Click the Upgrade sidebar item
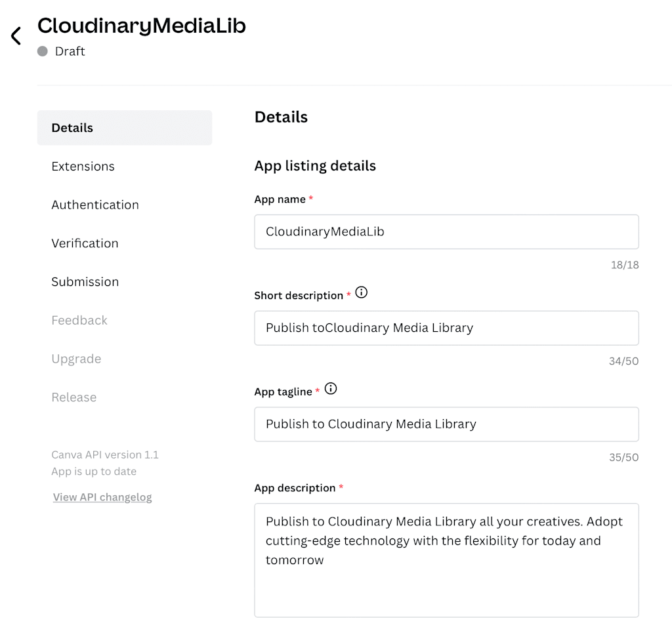This screenshot has height=629, width=672. (76, 359)
